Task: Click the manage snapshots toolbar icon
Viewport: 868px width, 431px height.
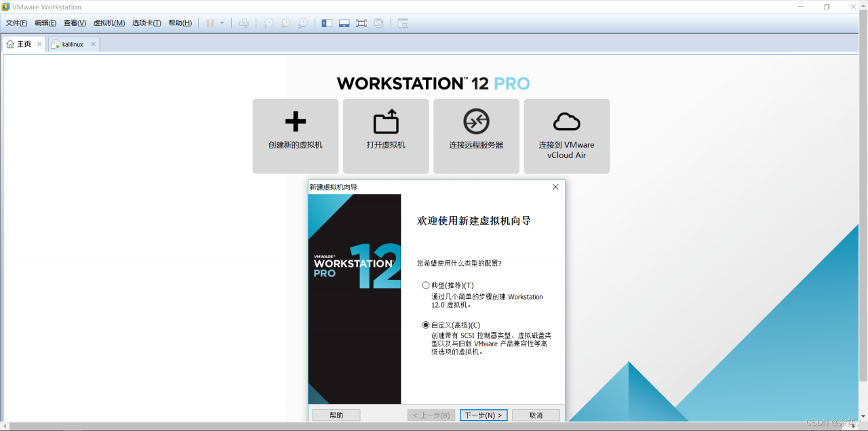Action: point(302,23)
